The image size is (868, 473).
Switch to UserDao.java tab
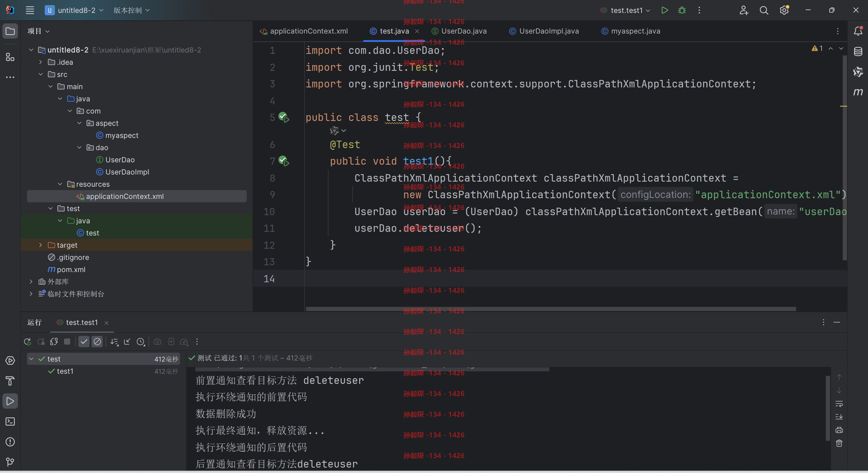[459, 31]
